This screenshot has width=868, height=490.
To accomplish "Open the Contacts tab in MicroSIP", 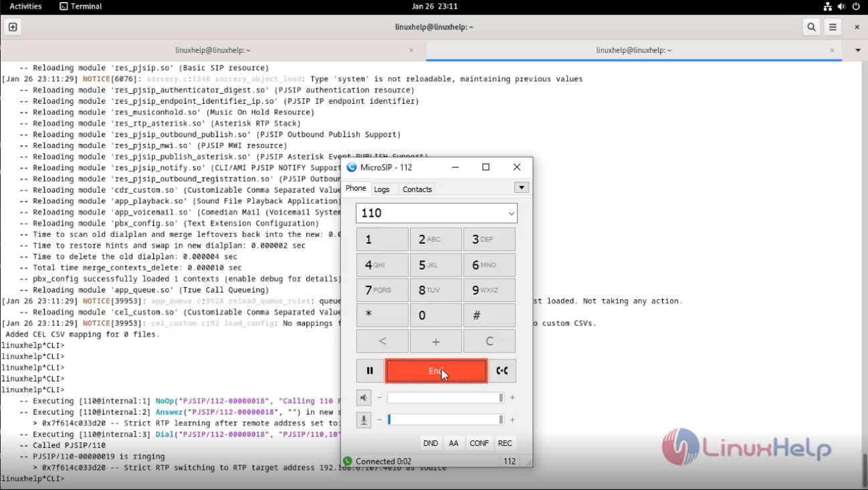I will [x=417, y=189].
